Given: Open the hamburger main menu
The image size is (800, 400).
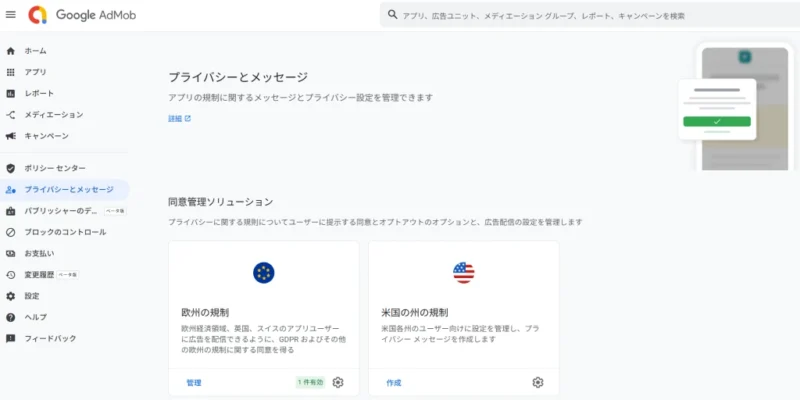Looking at the screenshot, I should click(11, 15).
